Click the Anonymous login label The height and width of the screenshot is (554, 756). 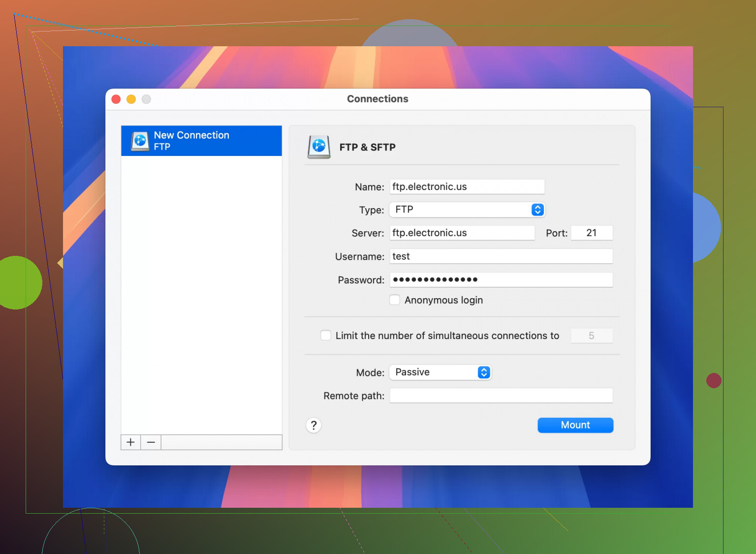point(443,300)
